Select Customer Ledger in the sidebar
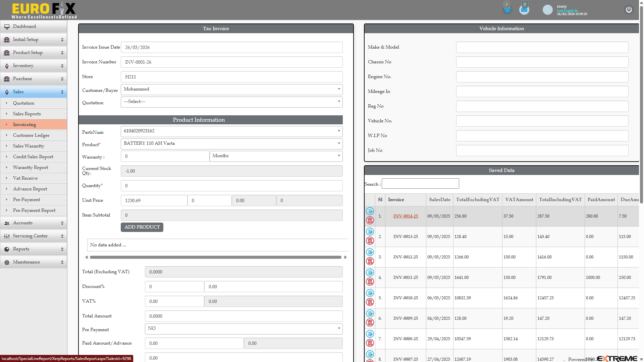 tap(31, 135)
